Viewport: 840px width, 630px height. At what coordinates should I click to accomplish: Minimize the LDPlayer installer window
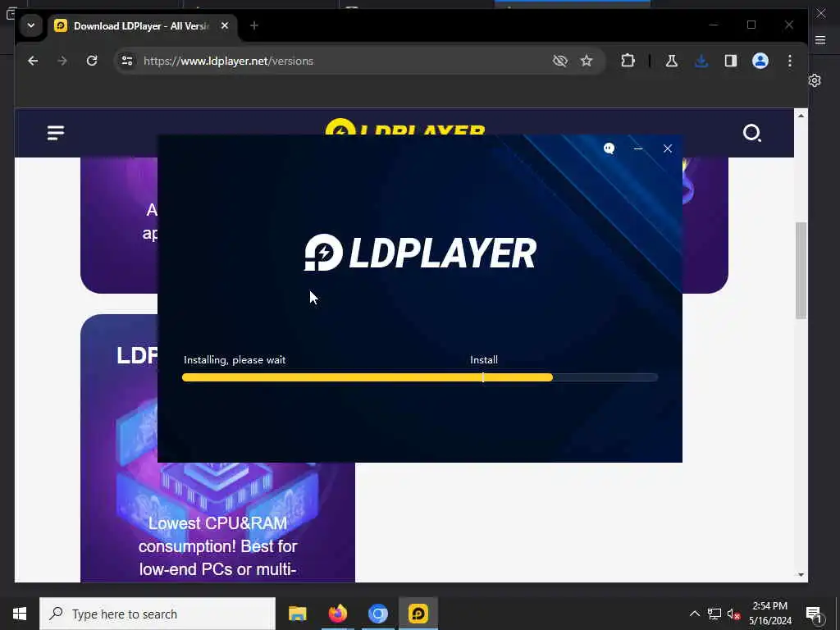tap(638, 148)
